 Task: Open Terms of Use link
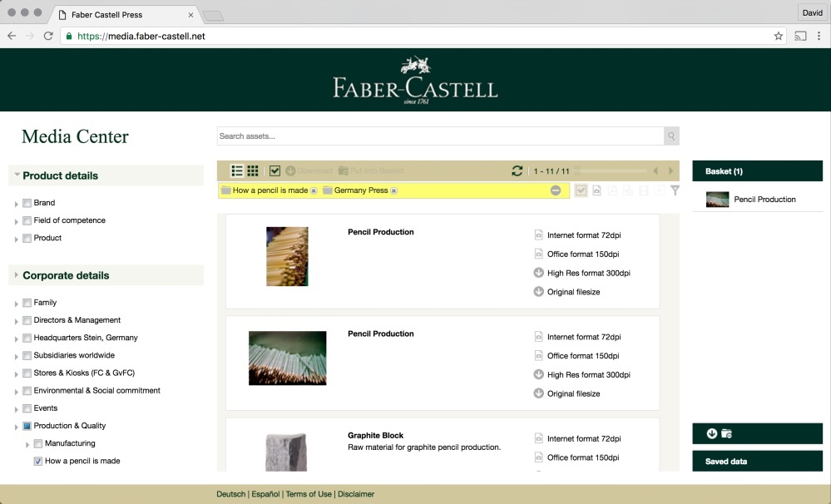pyautogui.click(x=309, y=494)
